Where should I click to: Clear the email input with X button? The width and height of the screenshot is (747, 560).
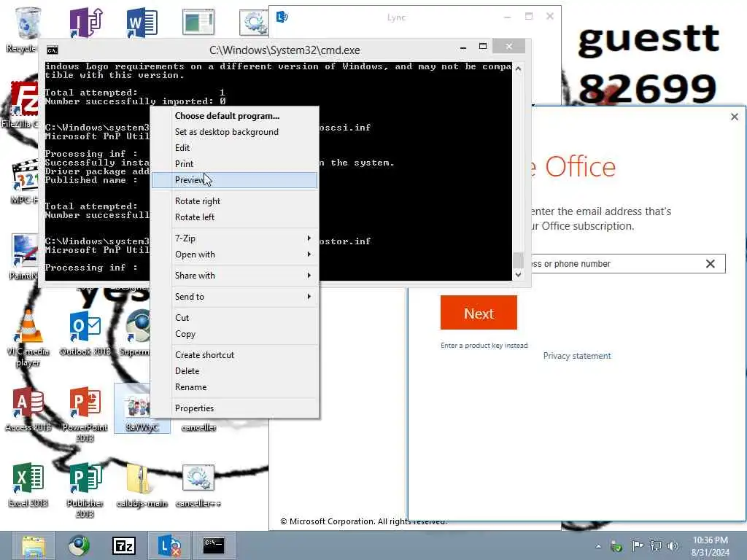pyautogui.click(x=710, y=264)
